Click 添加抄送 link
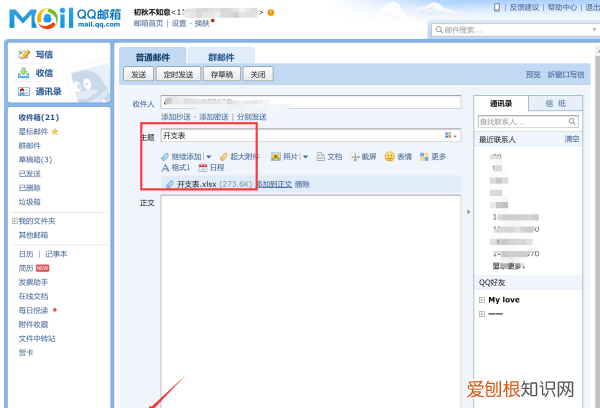Image resolution: width=600 pixels, height=408 pixels. point(176,117)
